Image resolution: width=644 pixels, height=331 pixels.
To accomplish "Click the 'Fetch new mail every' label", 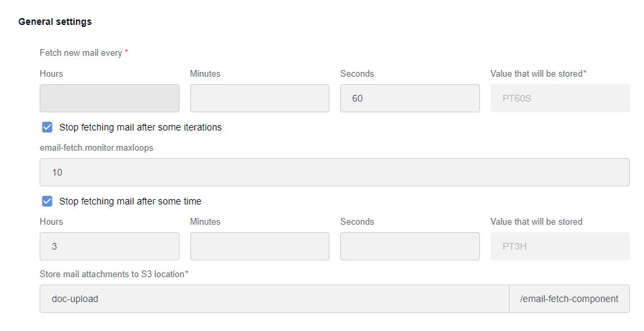I will (x=81, y=53).
